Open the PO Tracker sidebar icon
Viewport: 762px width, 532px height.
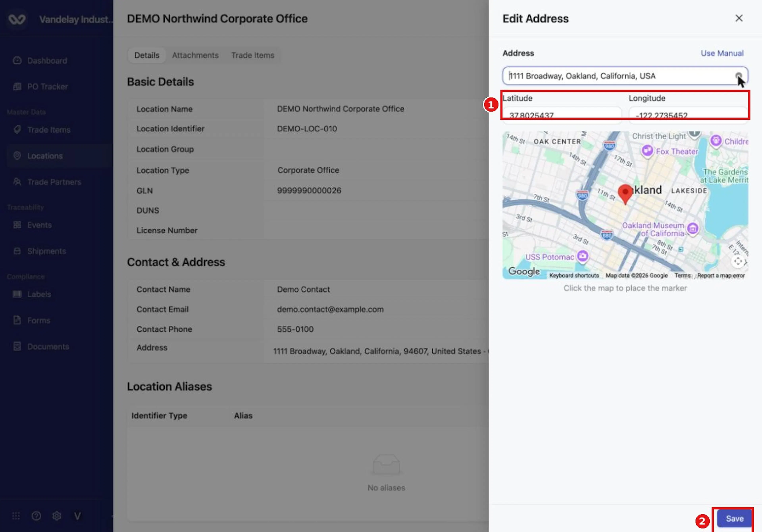pyautogui.click(x=17, y=86)
